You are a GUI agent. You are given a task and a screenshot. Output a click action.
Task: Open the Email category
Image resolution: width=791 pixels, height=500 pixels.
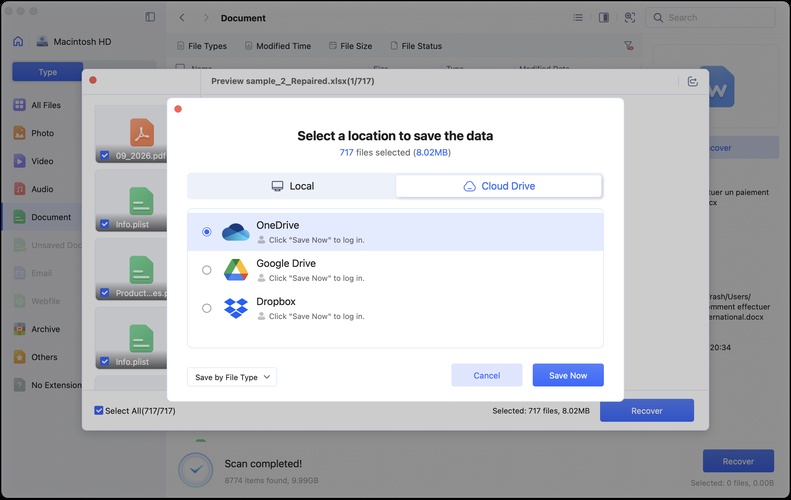click(41, 273)
